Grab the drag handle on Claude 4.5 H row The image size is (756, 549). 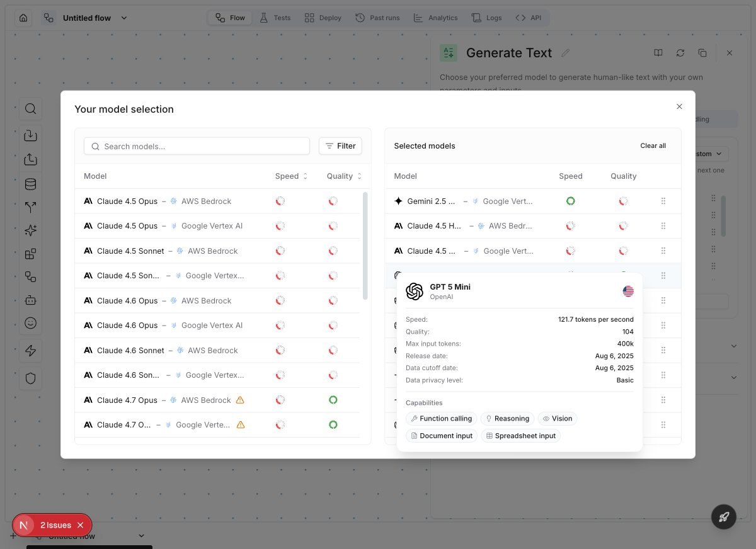663,226
